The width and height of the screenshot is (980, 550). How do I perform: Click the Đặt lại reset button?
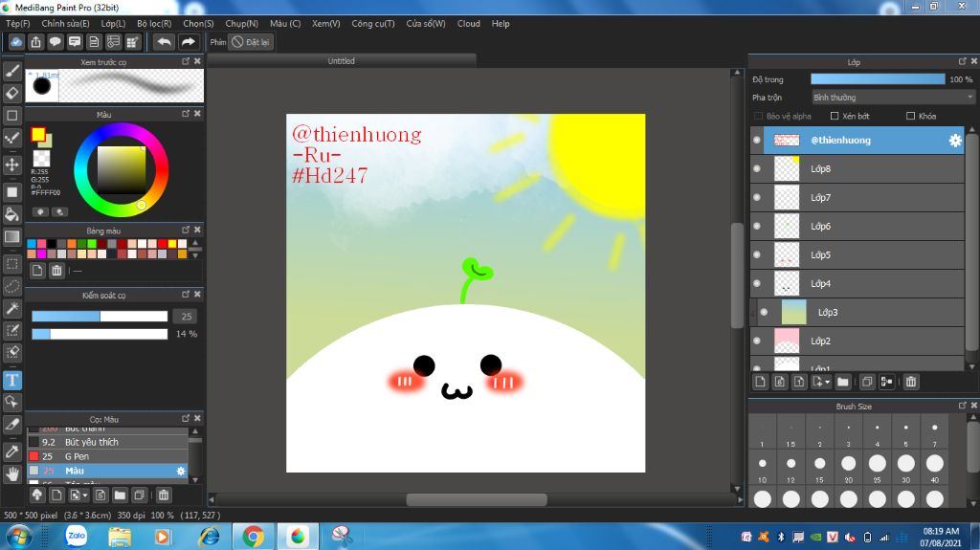coord(251,42)
